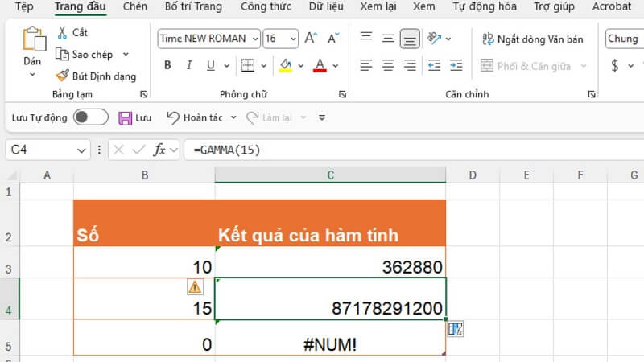Switch to the Bố trí Trang tab
The width and height of the screenshot is (644, 362).
[193, 6]
